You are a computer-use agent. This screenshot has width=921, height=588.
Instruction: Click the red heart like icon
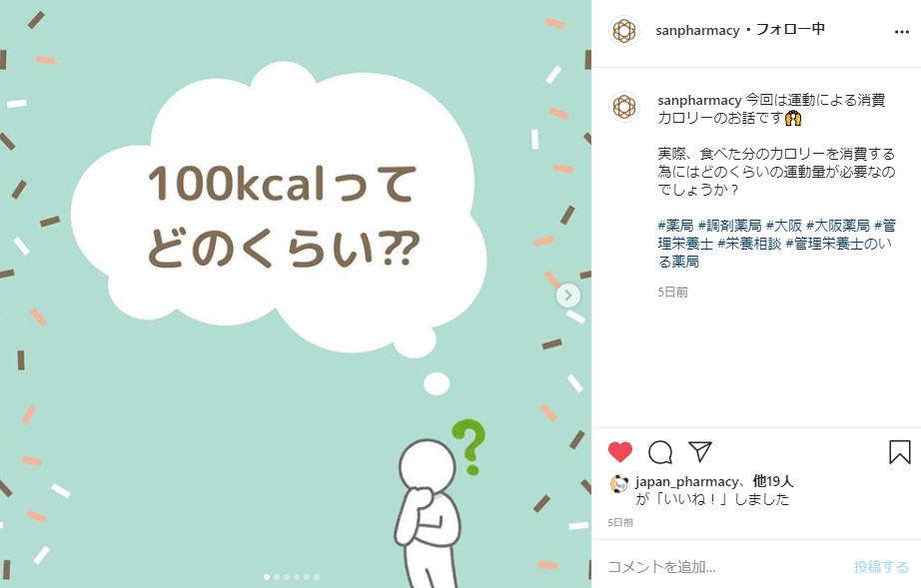[x=619, y=452]
